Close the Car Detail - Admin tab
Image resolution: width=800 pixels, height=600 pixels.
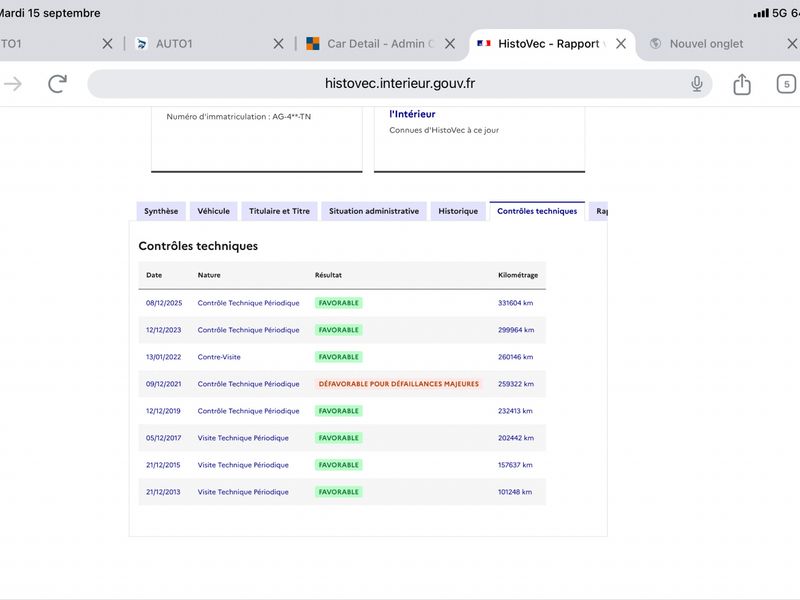click(449, 44)
